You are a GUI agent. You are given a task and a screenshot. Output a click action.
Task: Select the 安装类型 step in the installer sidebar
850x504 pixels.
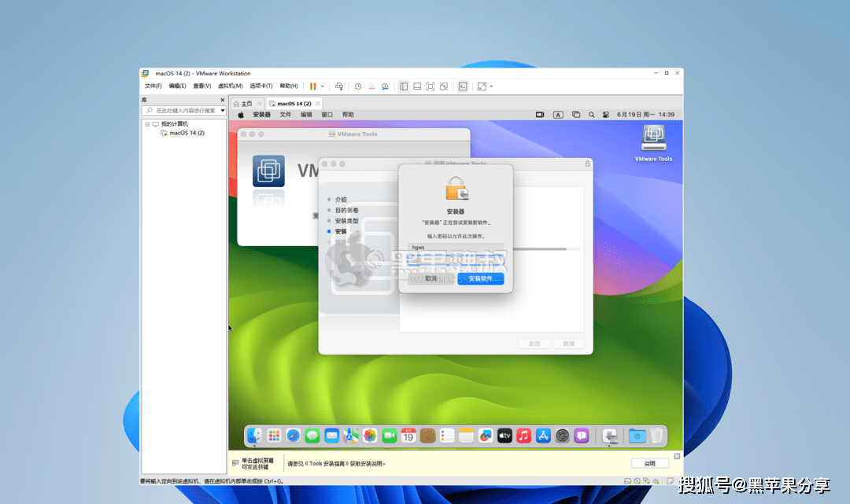click(347, 221)
